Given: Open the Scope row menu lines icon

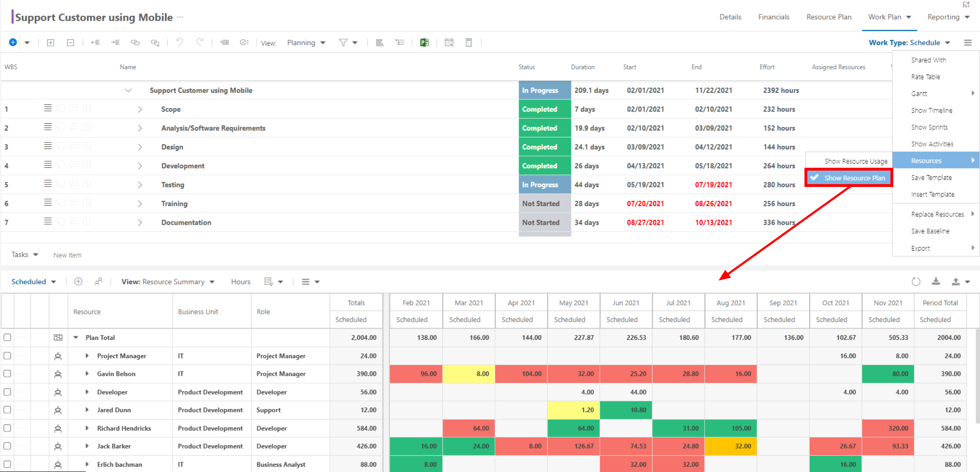Looking at the screenshot, I should tap(48, 108).
